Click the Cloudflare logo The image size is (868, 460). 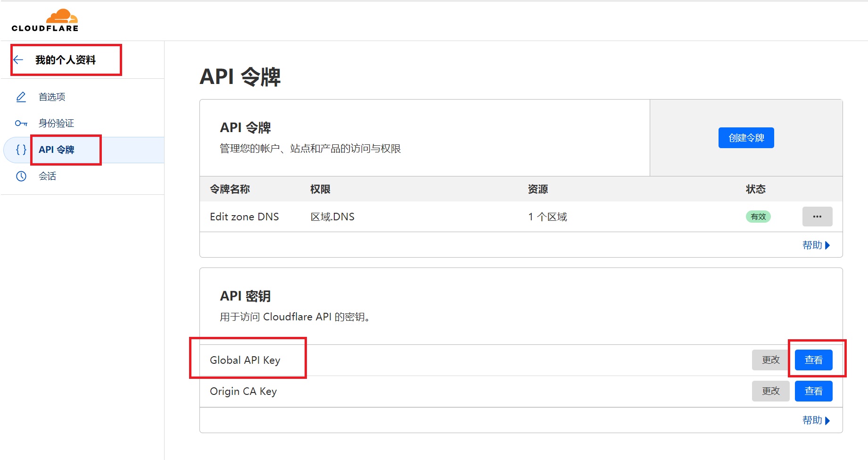(x=45, y=20)
